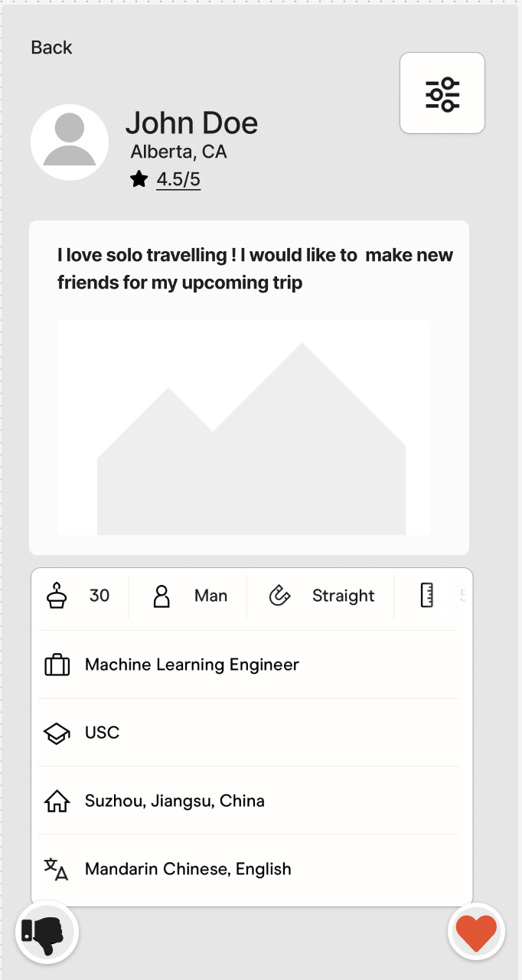Click the ruler height icon
Viewport: 522px width, 980px height.
427,596
